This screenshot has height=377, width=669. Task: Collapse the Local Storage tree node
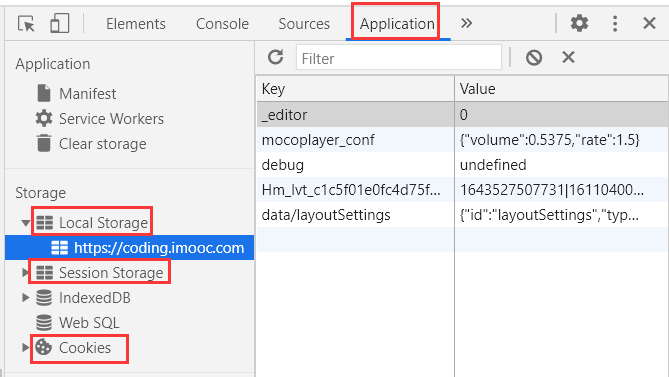tap(25, 223)
